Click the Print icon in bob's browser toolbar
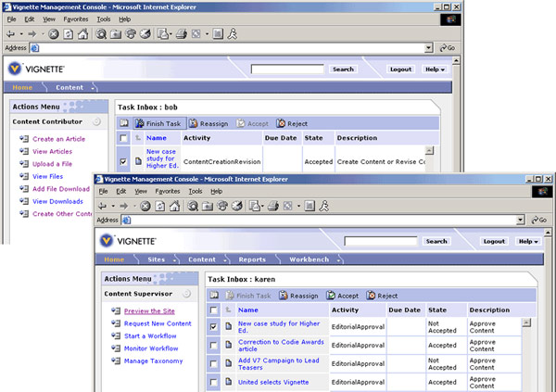 tap(182, 34)
